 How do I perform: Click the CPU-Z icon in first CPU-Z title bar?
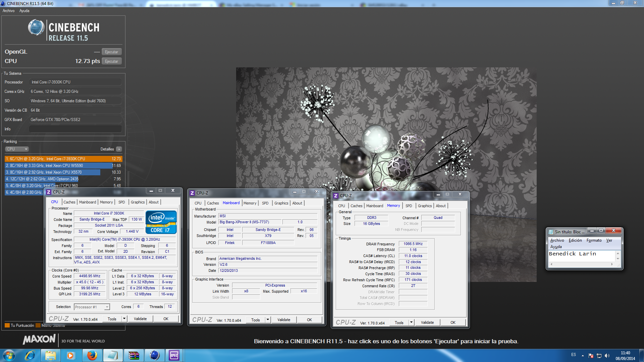(49, 192)
